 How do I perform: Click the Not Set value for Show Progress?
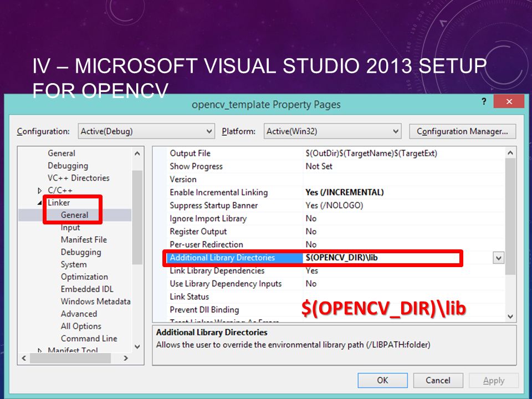tap(319, 166)
